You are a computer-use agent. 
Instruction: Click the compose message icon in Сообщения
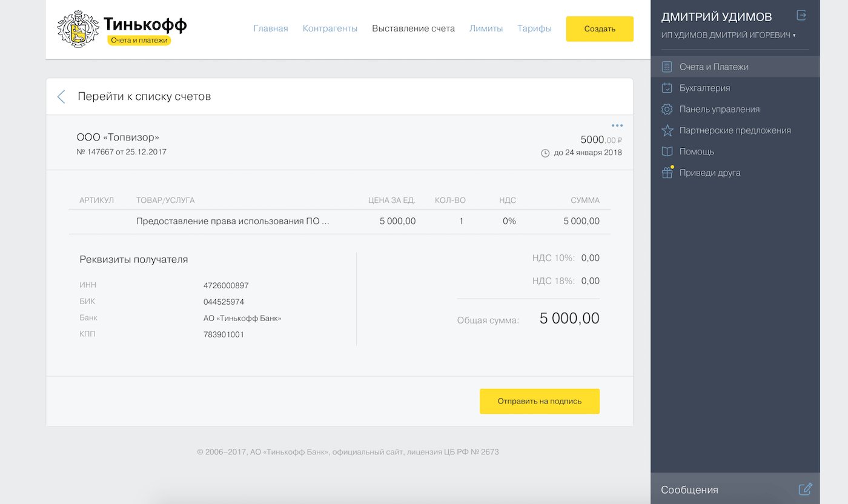pyautogui.click(x=805, y=489)
